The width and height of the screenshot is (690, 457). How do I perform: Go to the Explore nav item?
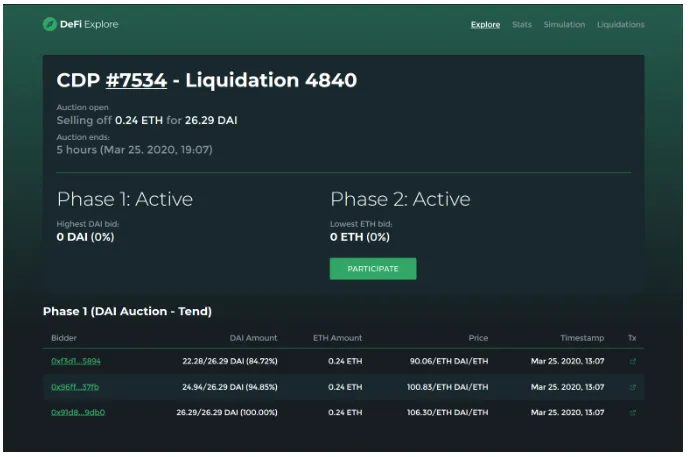click(x=485, y=25)
